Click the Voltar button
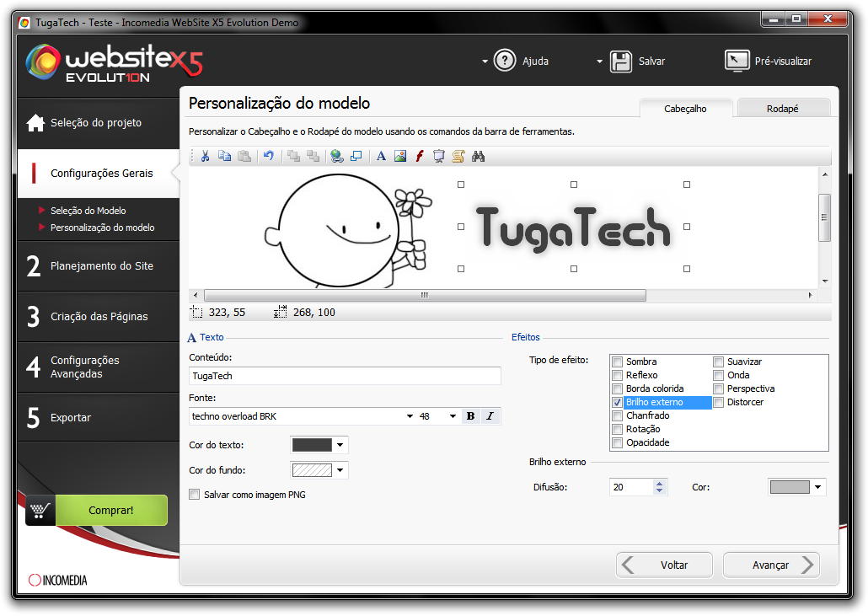Screen dimensions: 868x616 click(x=664, y=565)
